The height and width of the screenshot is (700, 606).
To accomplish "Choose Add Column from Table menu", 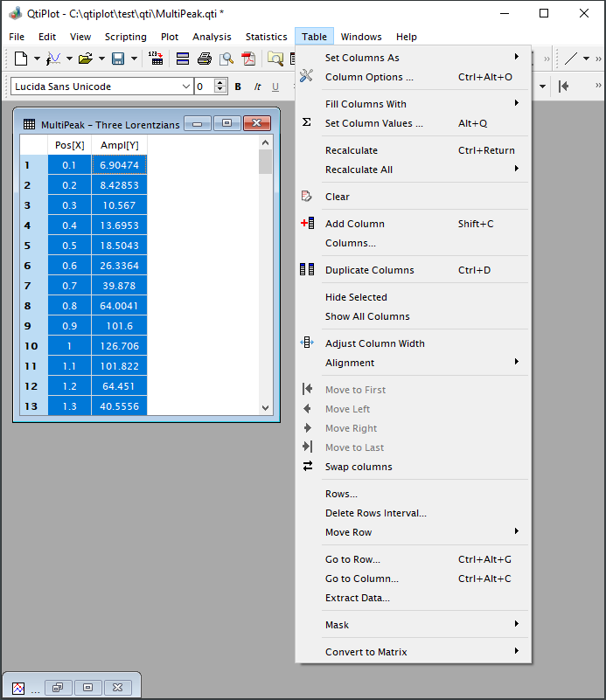I will tap(355, 224).
